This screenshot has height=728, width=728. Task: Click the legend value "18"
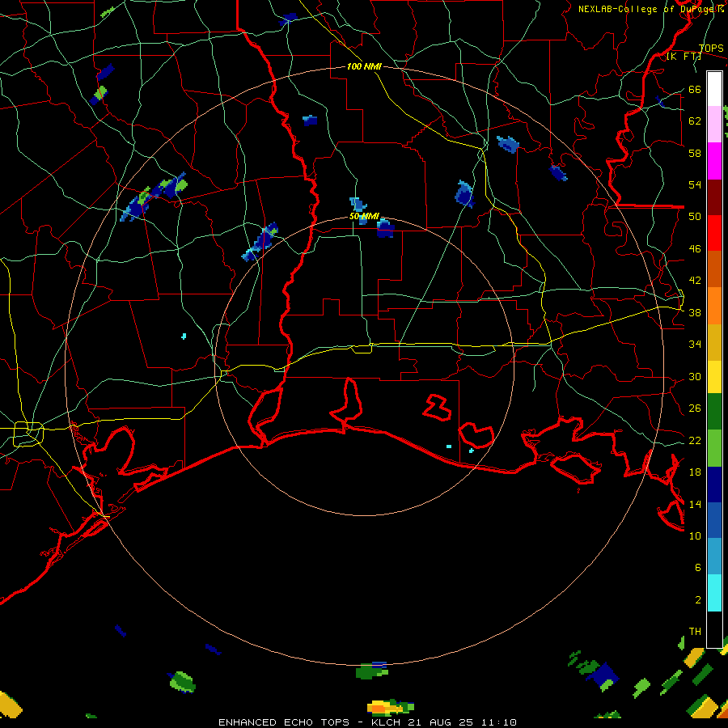(695, 472)
